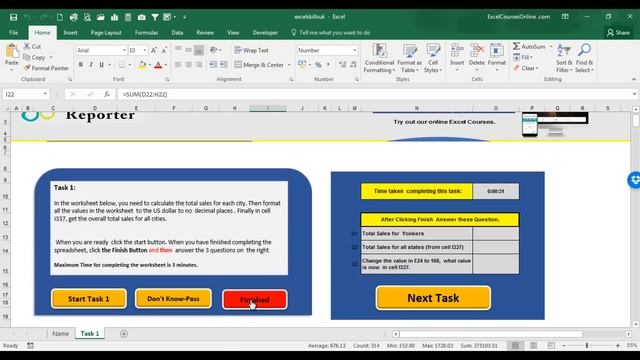
Task: Apply the red Font Color
Action: click(x=158, y=64)
